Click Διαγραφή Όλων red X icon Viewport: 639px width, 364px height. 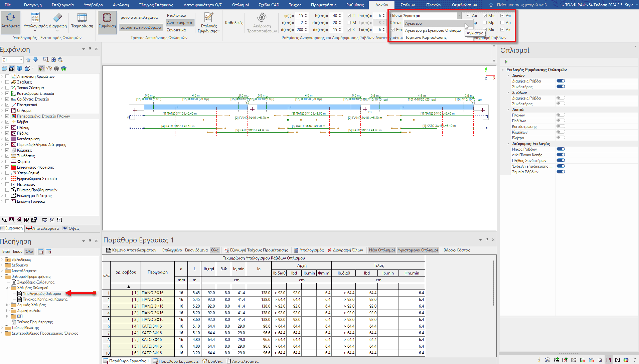[329, 250]
